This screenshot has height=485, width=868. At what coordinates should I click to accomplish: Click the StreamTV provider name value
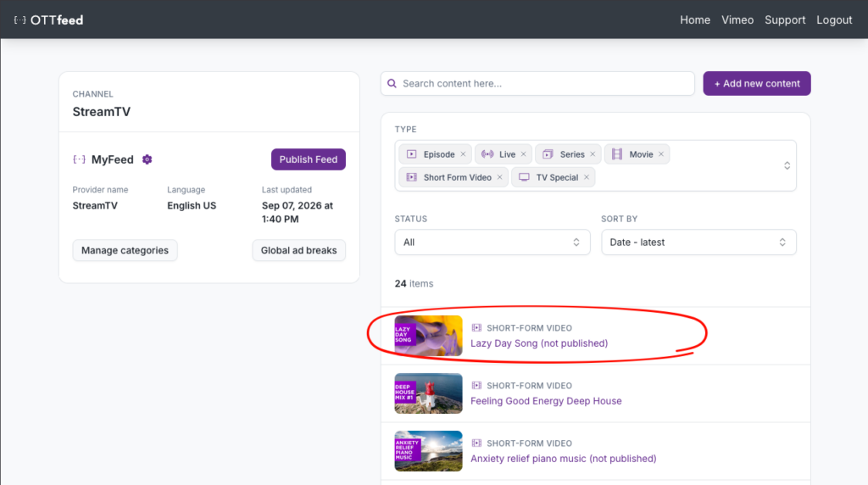[x=95, y=205]
